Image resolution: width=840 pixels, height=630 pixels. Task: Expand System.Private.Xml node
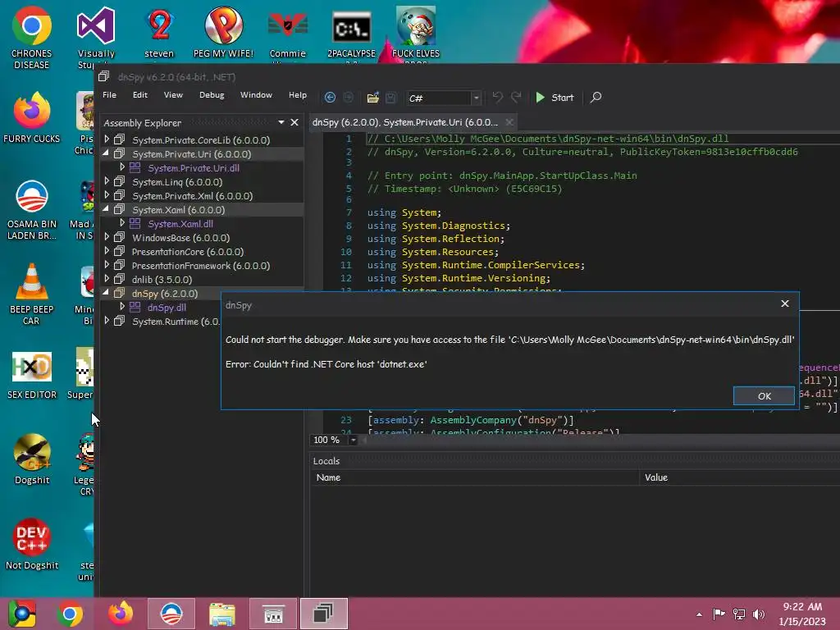coord(107,195)
